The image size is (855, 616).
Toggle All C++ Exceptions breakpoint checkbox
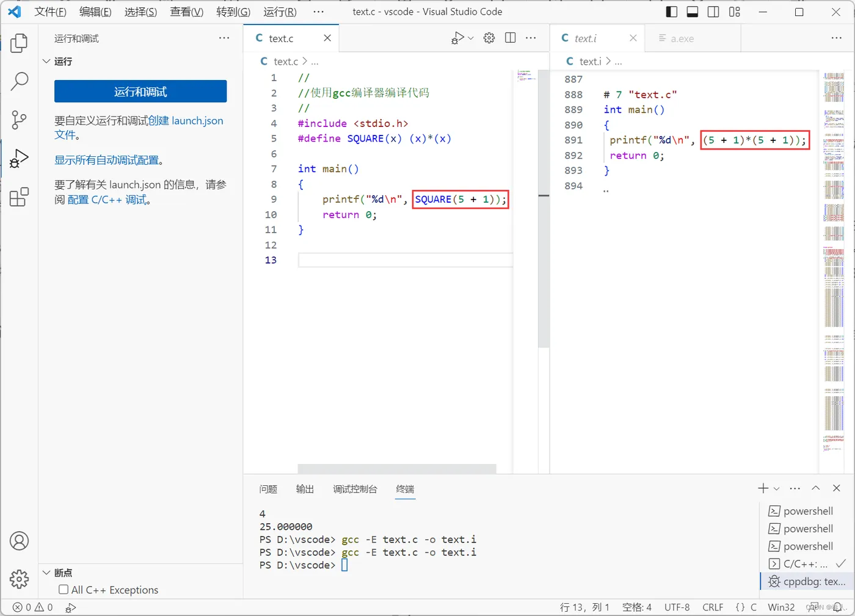(x=64, y=590)
